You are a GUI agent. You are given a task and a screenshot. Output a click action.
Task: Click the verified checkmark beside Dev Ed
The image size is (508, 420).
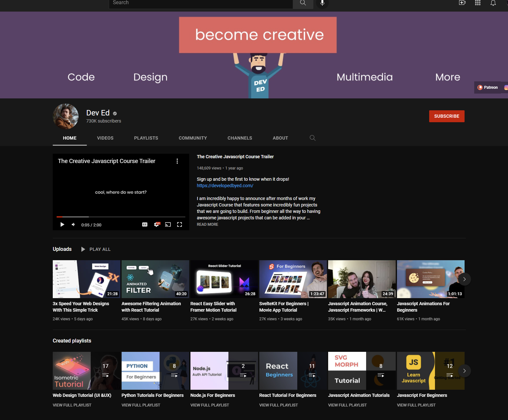[x=115, y=113]
